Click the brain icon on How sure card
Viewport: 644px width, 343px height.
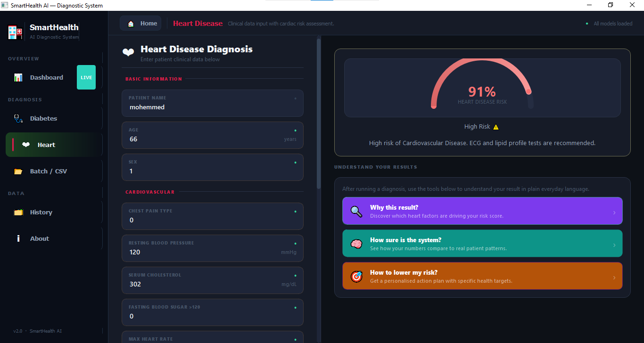click(356, 244)
